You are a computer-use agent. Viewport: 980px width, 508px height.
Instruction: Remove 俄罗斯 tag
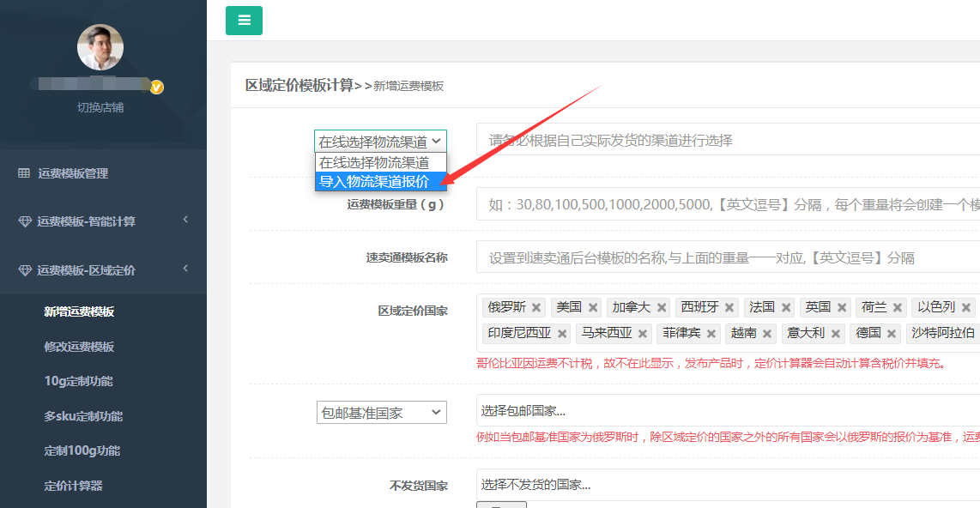click(536, 307)
